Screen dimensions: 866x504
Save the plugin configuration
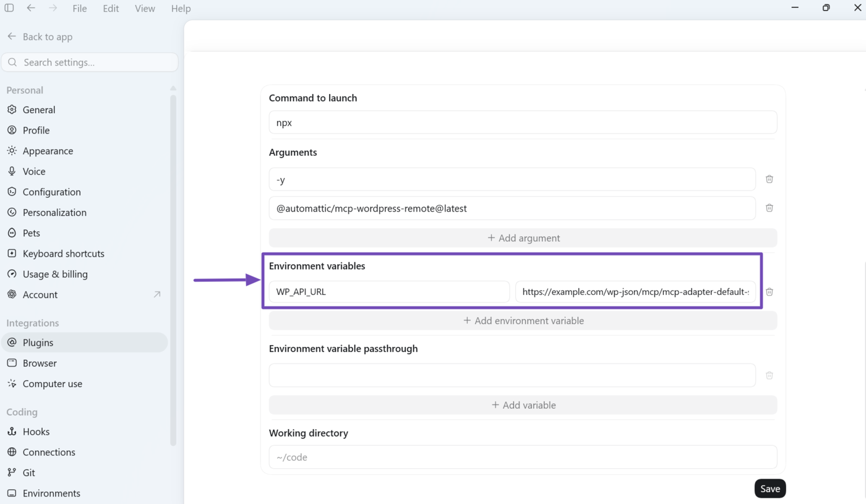tap(770, 489)
